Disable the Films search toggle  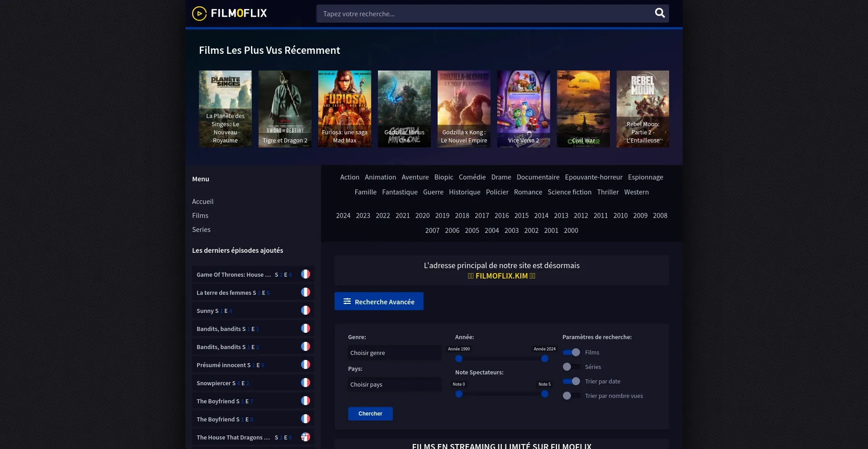(571, 352)
